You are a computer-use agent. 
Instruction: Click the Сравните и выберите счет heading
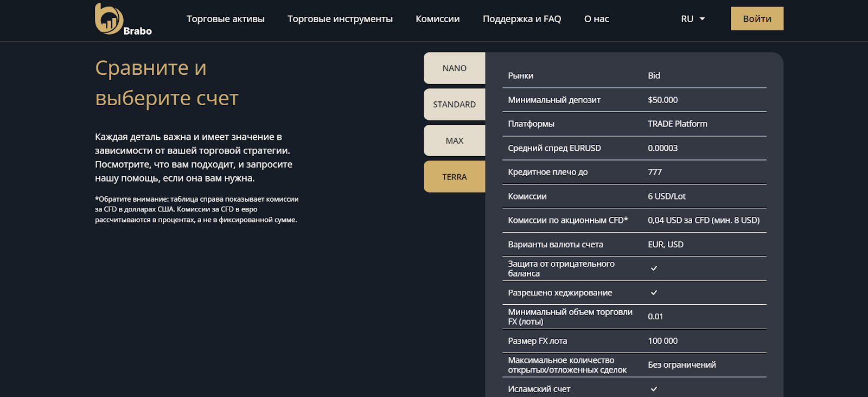tap(167, 83)
